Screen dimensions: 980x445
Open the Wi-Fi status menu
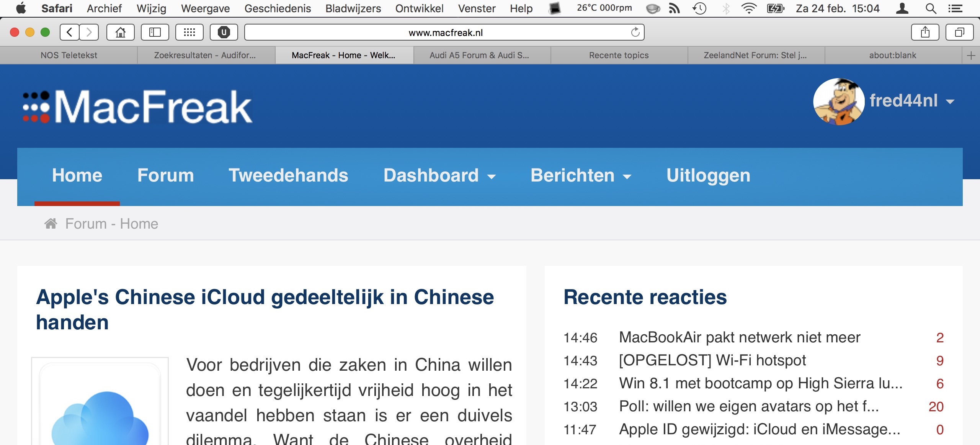click(749, 8)
